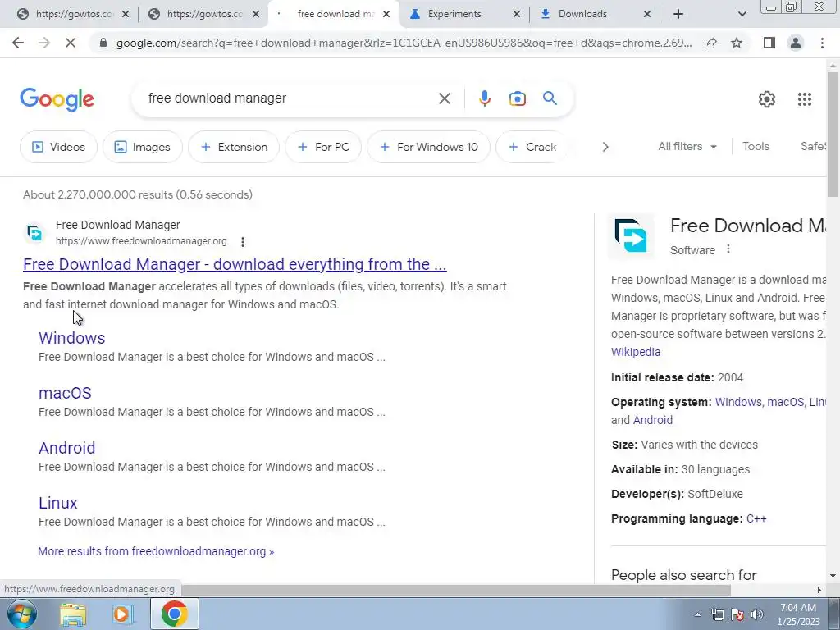Screen dimensions: 840x630
Task: Submit search with the magnifier icon
Action: pyautogui.click(x=550, y=98)
